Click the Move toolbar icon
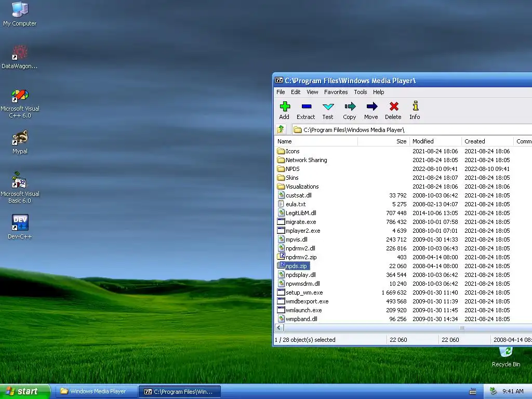 tap(371, 107)
